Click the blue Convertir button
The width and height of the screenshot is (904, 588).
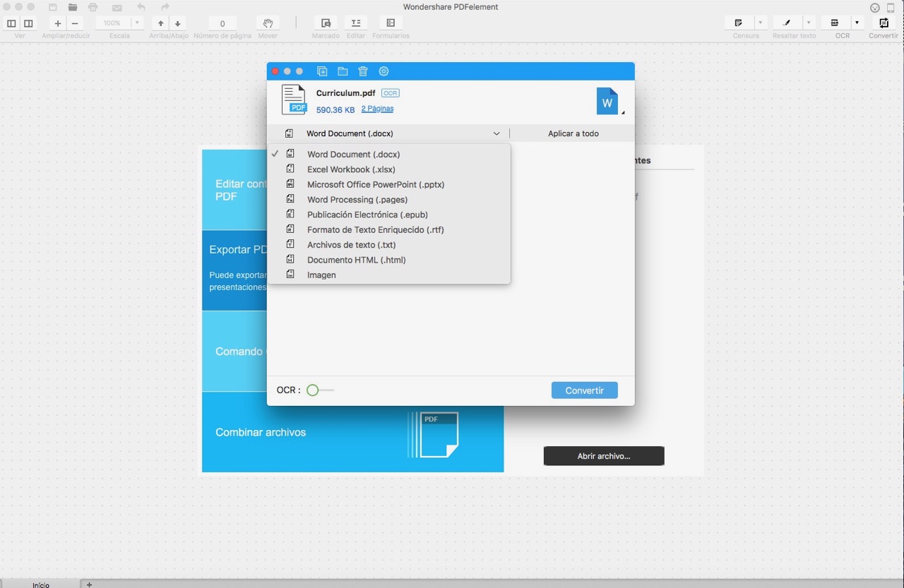pos(585,390)
